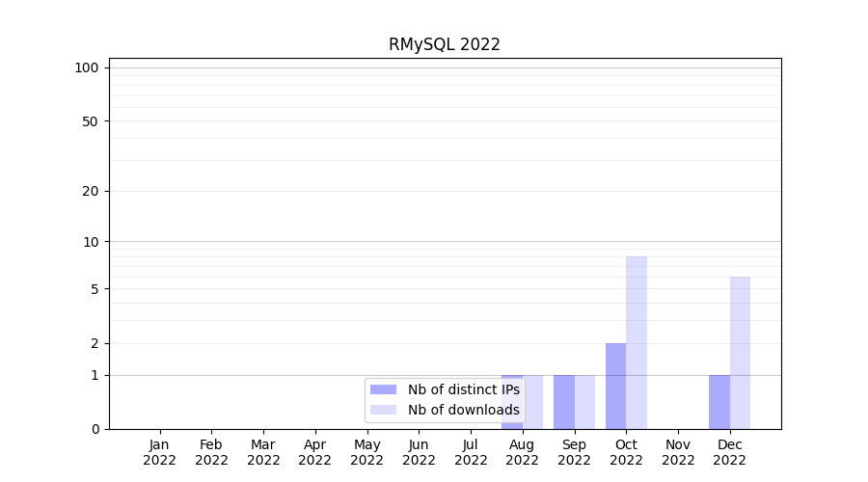Select the Nb of distinct IPs legend swatch

click(x=383, y=389)
